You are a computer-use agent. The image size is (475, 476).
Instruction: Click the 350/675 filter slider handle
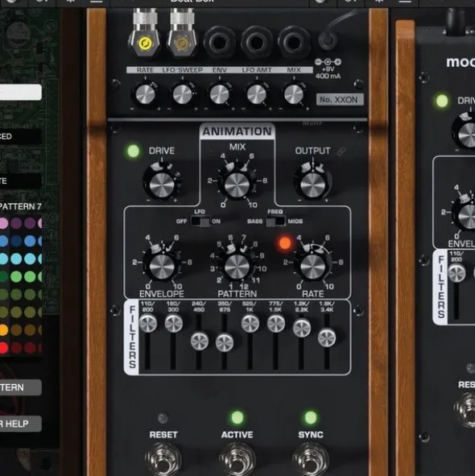click(225, 342)
